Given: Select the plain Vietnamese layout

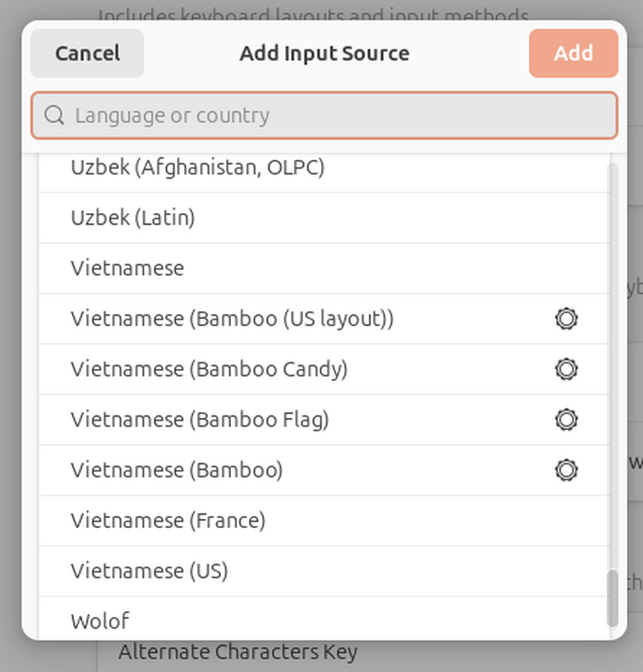Looking at the screenshot, I should pos(128,268).
